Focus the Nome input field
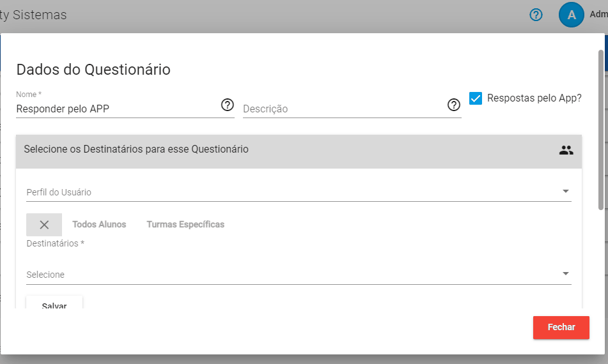The width and height of the screenshot is (608, 364). pyautogui.click(x=118, y=109)
